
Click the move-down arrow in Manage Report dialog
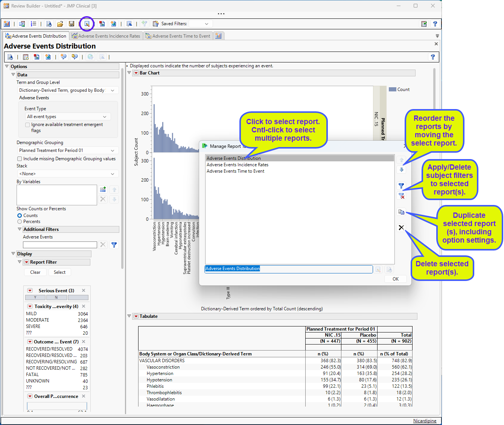point(401,170)
